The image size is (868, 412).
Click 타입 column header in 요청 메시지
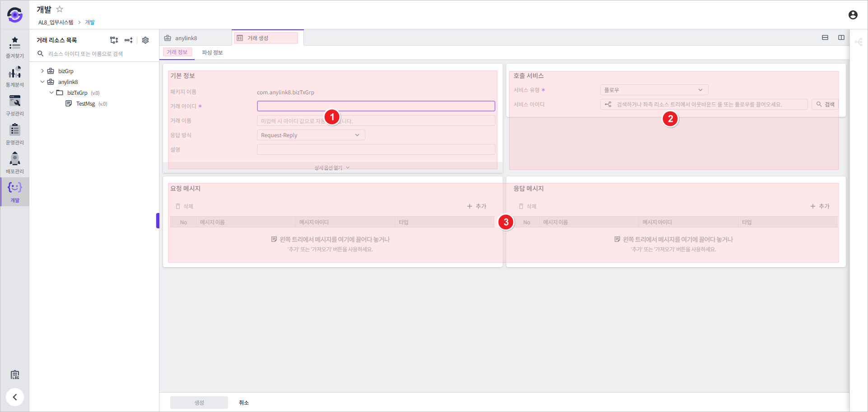444,222
